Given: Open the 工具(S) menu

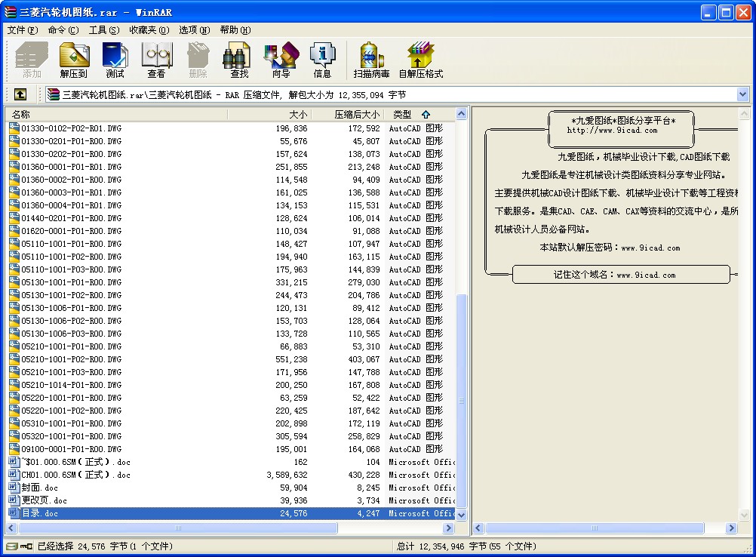Looking at the screenshot, I should (104, 30).
